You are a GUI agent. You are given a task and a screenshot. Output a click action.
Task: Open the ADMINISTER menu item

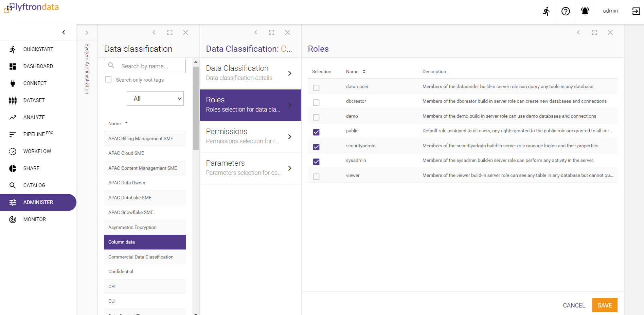tap(38, 202)
